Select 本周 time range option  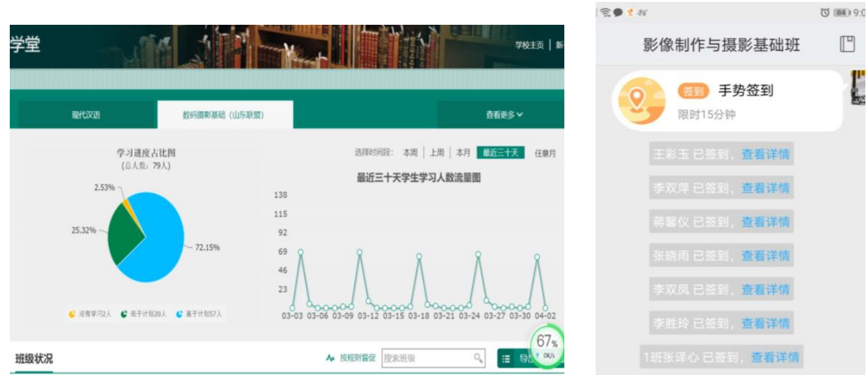point(410,152)
